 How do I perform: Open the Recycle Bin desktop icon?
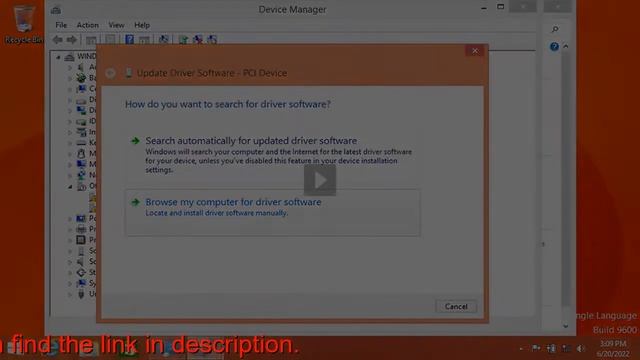(23, 23)
